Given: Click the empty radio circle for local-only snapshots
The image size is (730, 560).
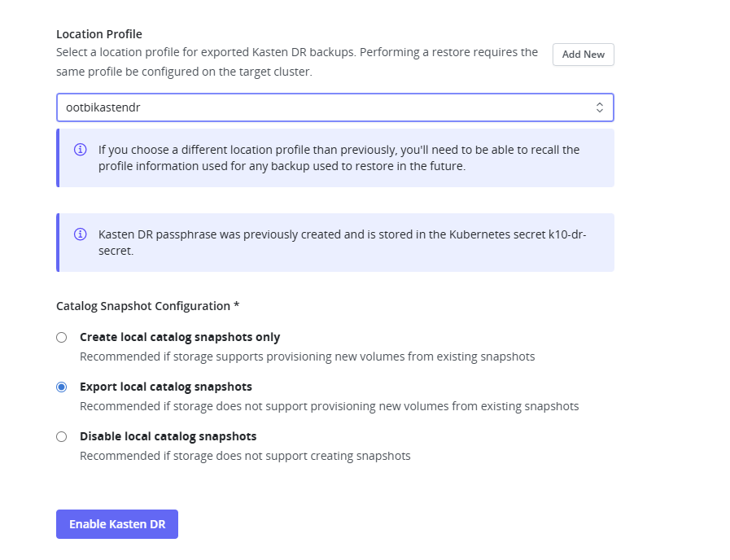Looking at the screenshot, I should (x=61, y=337).
